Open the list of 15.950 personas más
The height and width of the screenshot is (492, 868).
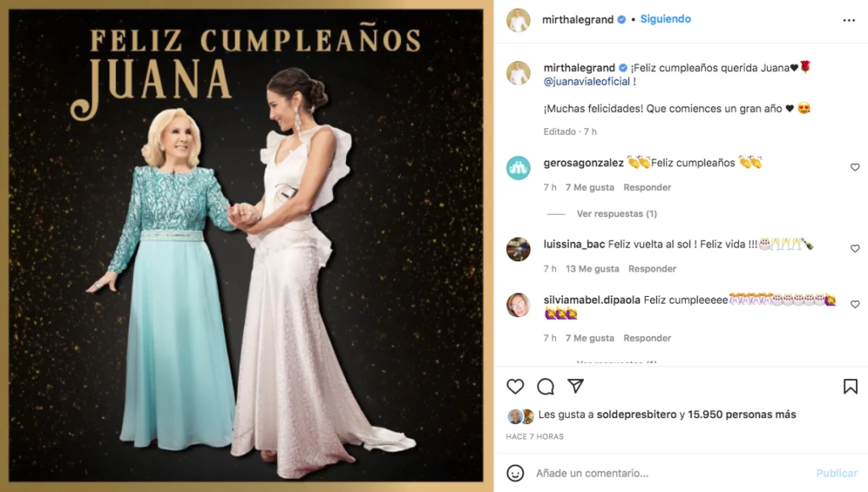(x=742, y=415)
